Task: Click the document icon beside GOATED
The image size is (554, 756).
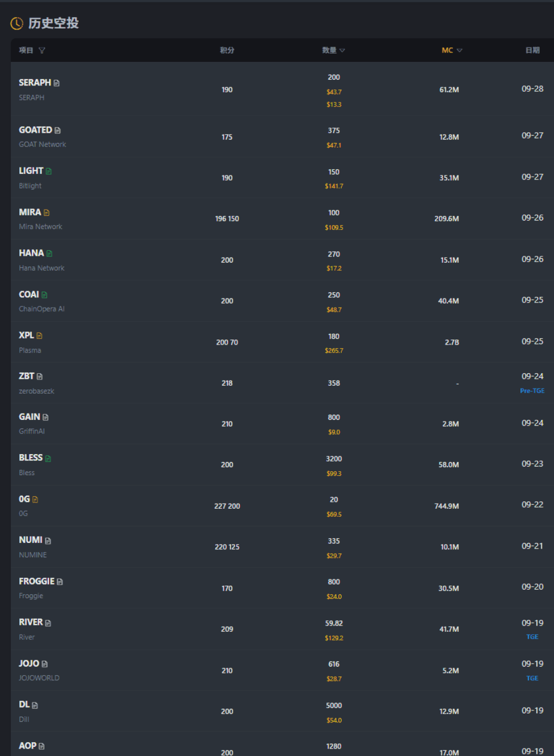Action: (58, 130)
